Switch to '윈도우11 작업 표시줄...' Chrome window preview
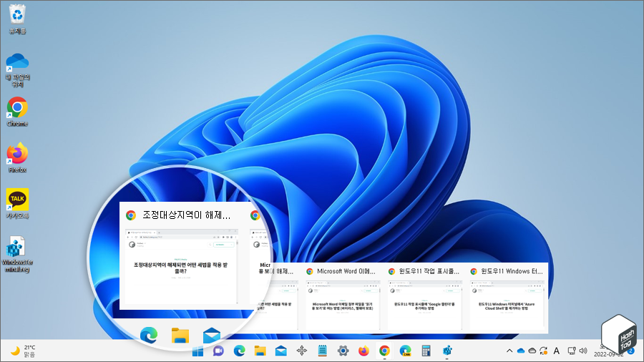The image size is (644, 362). coord(424,298)
